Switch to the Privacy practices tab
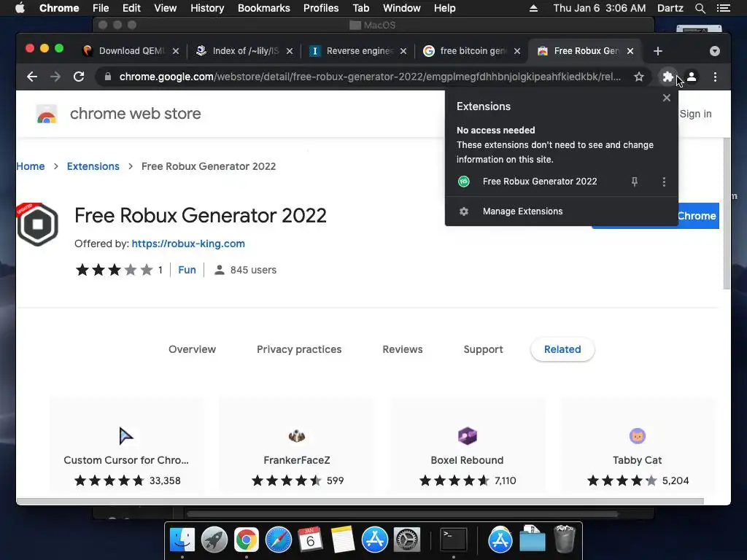The height and width of the screenshot is (560, 747). point(299,349)
